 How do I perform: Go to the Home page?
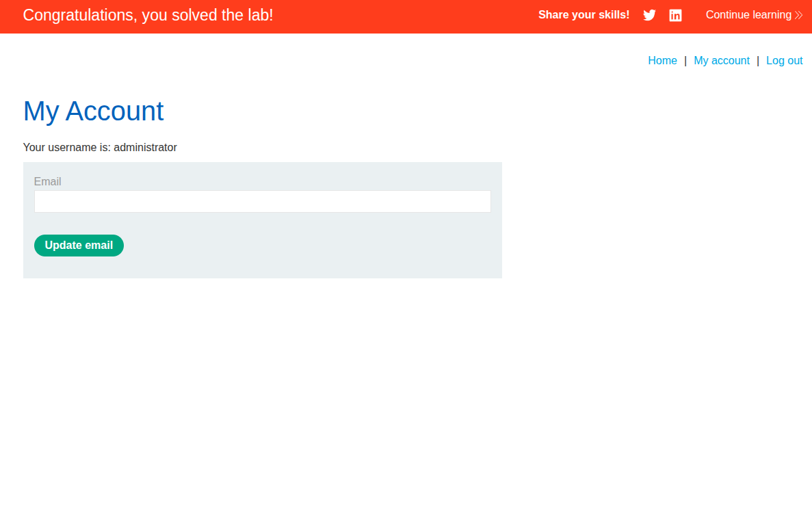pos(662,61)
